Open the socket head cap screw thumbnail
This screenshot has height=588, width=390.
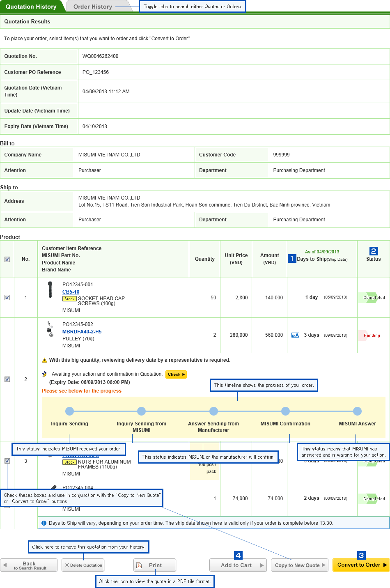click(50, 289)
